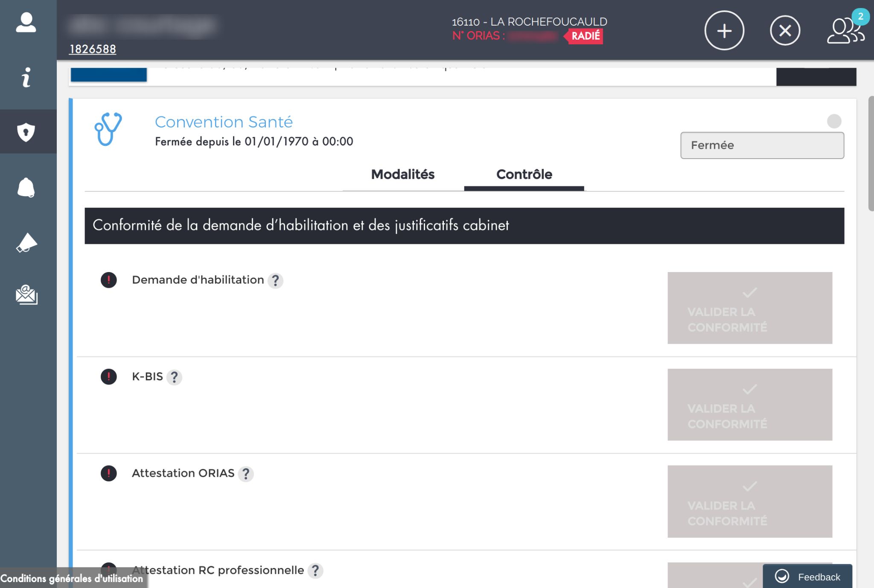Open the email envelope sidebar icon
Viewport: 874px width, 588px height.
click(26, 295)
